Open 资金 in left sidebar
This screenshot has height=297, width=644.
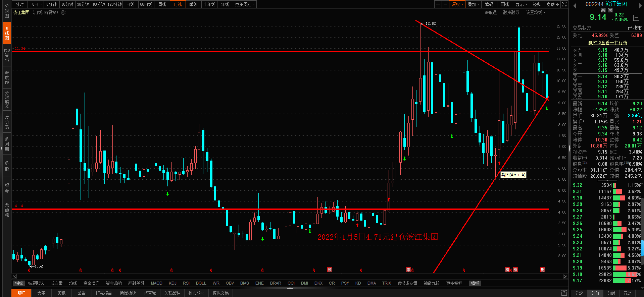[7, 188]
